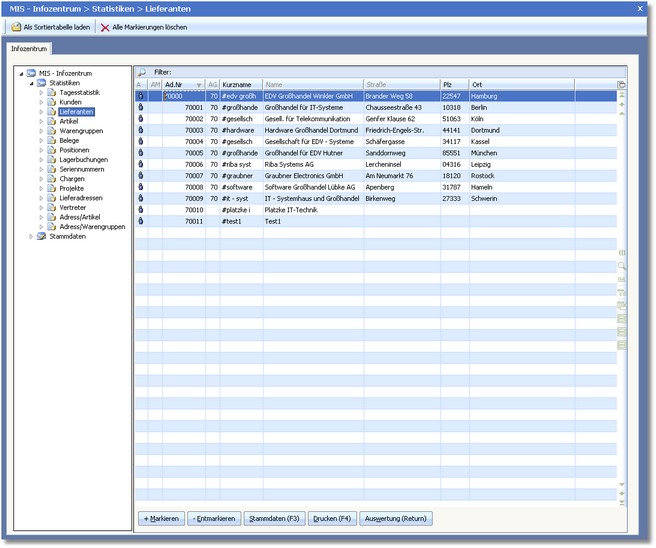Viewport: 656px width, 548px height.
Task: Click the 'Auswertung (Return)' button
Action: (x=396, y=519)
